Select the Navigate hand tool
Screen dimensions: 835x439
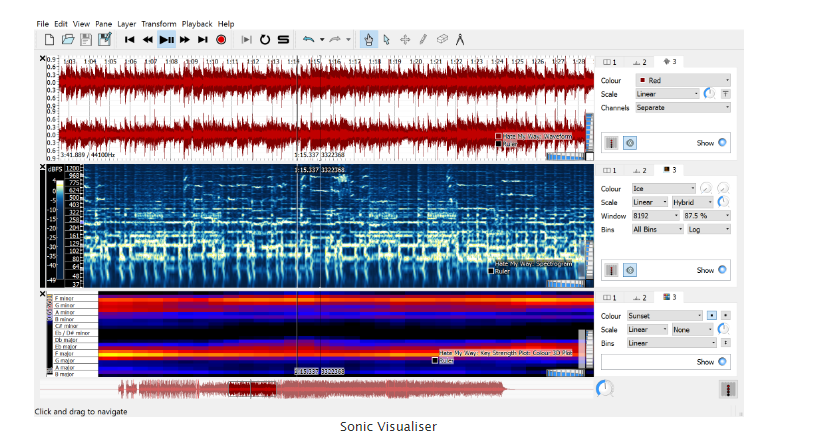pos(369,39)
